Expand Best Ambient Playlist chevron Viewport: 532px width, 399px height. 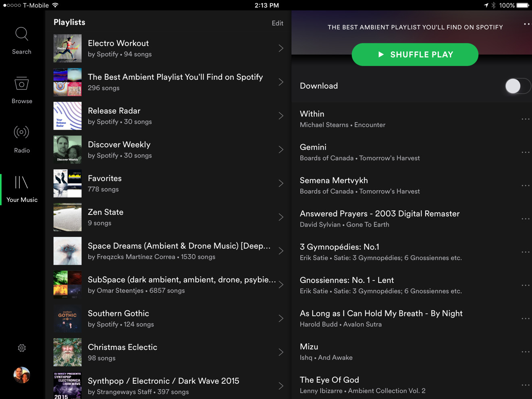pyautogui.click(x=281, y=82)
